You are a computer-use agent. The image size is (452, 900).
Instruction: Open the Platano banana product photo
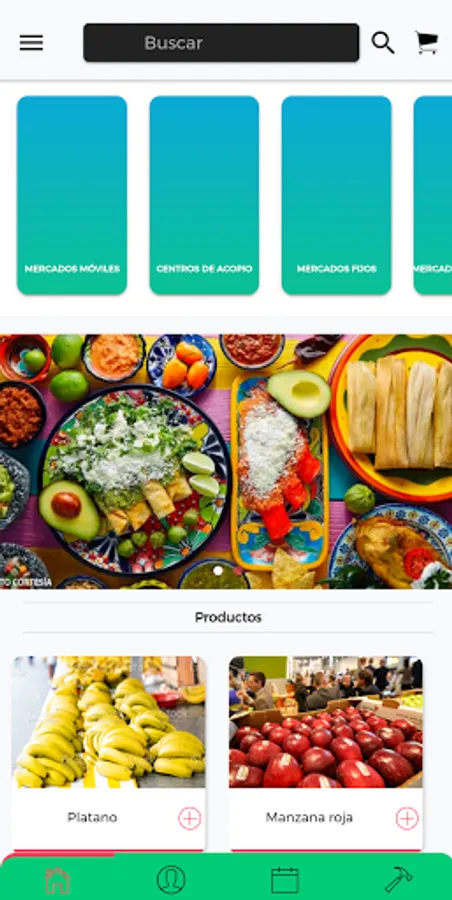pyautogui.click(x=109, y=722)
